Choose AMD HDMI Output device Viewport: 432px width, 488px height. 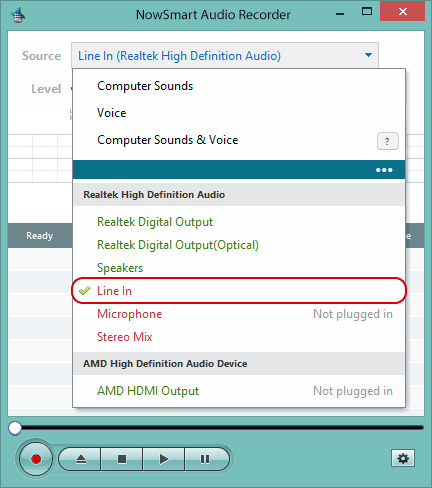(239, 391)
